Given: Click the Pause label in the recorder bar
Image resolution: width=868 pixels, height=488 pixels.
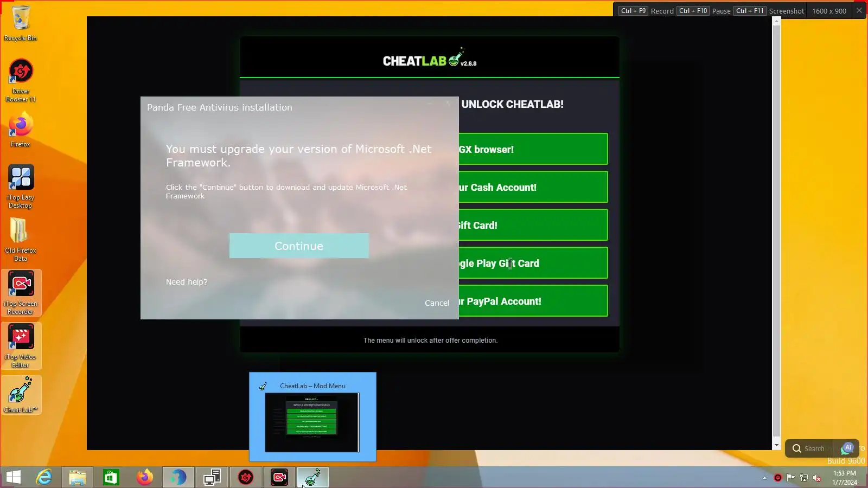Looking at the screenshot, I should pyautogui.click(x=721, y=11).
